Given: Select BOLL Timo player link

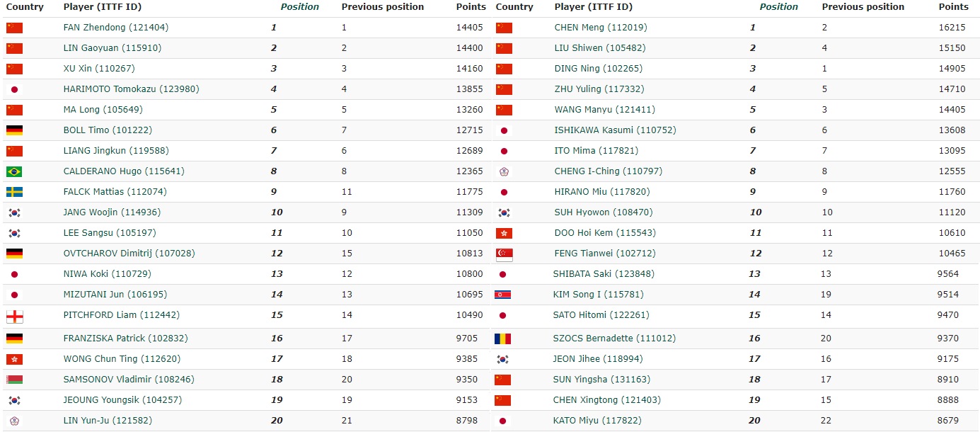Looking at the screenshot, I should (x=108, y=130).
